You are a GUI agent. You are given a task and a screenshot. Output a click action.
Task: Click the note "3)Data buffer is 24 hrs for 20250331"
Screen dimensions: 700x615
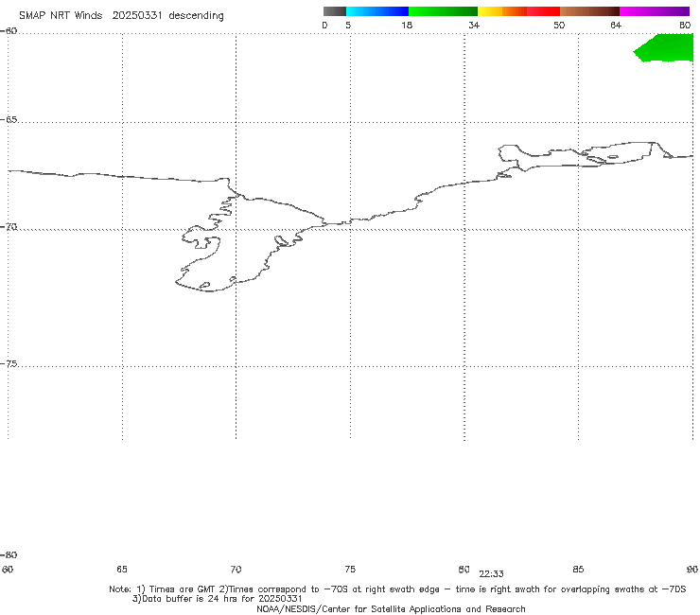point(217,599)
